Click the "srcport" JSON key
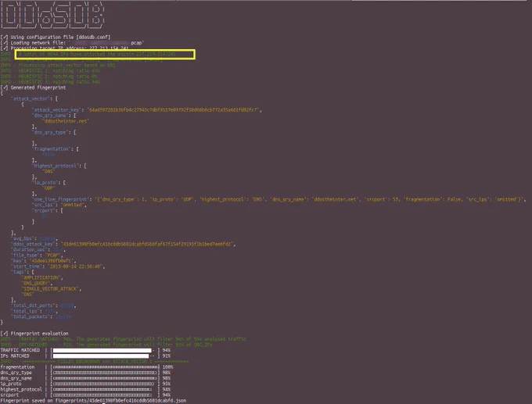This screenshot has width=532, height=404. [x=45, y=210]
